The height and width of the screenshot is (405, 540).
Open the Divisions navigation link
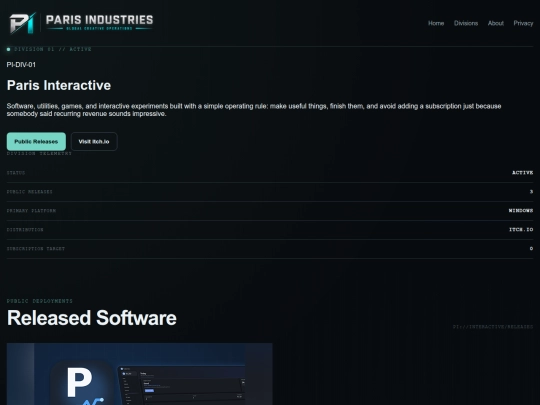(466, 23)
